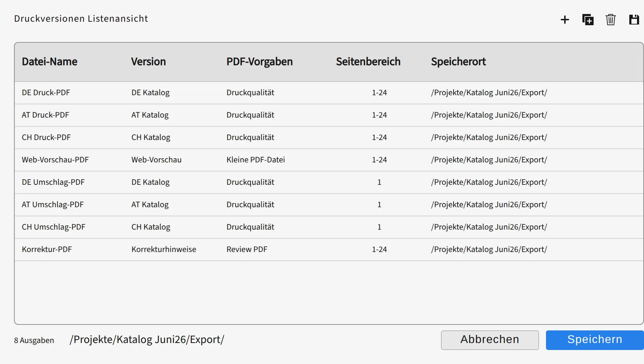Image resolution: width=644 pixels, height=364 pixels.
Task: Click the Review PDF preset cell
Action: [247, 250]
